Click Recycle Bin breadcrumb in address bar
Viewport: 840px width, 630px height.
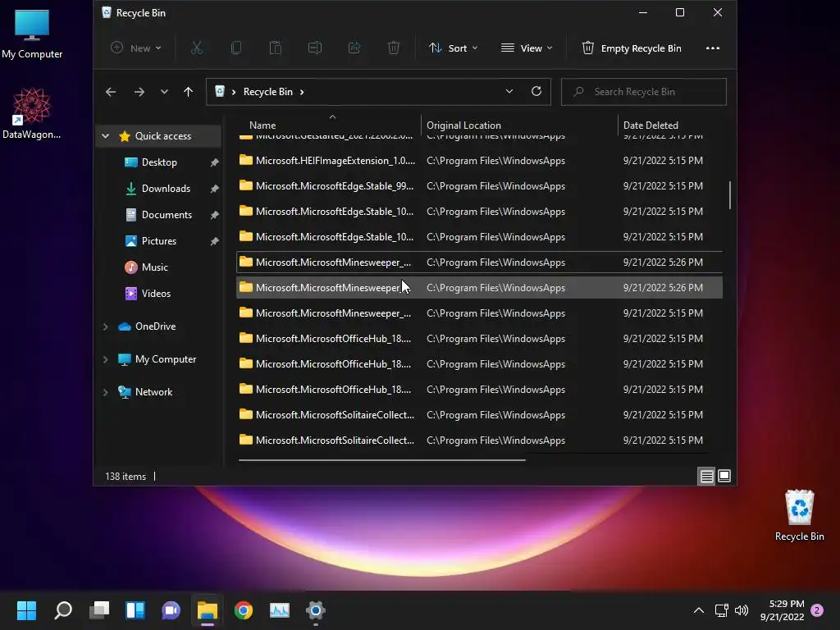pos(268,92)
